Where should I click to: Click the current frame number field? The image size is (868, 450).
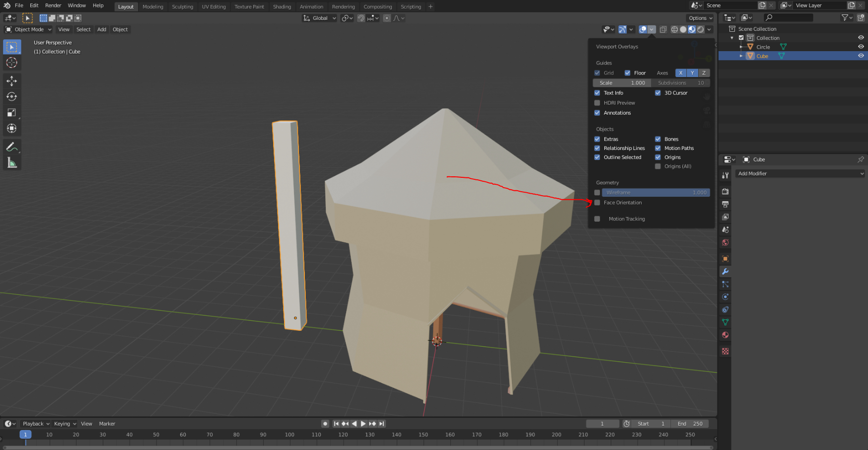pyautogui.click(x=602, y=423)
